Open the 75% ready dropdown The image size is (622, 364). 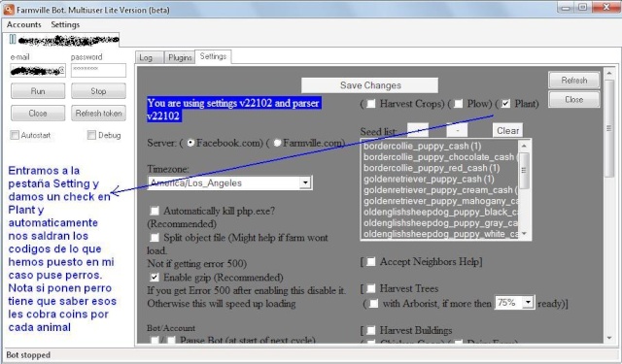pos(528,303)
